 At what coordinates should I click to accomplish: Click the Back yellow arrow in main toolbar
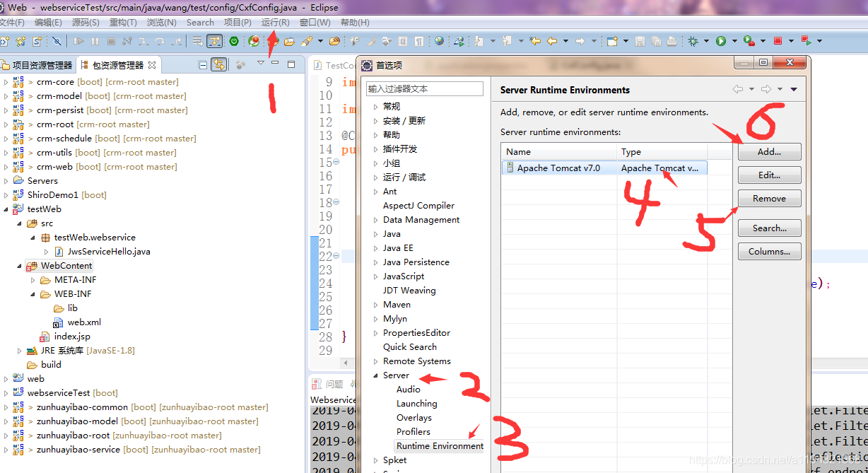(552, 41)
